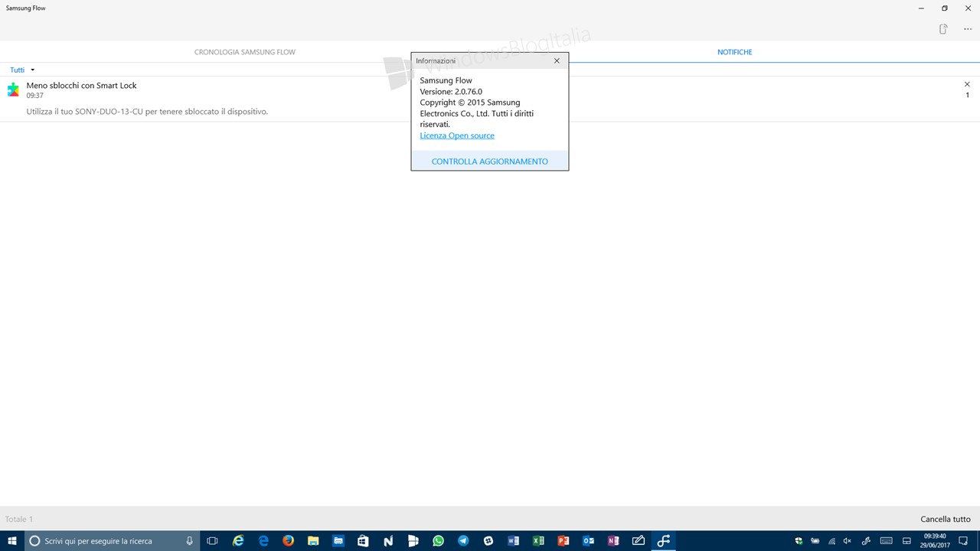The height and width of the screenshot is (551, 980).
Task: Click the microphone icon in the search box
Action: (189, 541)
